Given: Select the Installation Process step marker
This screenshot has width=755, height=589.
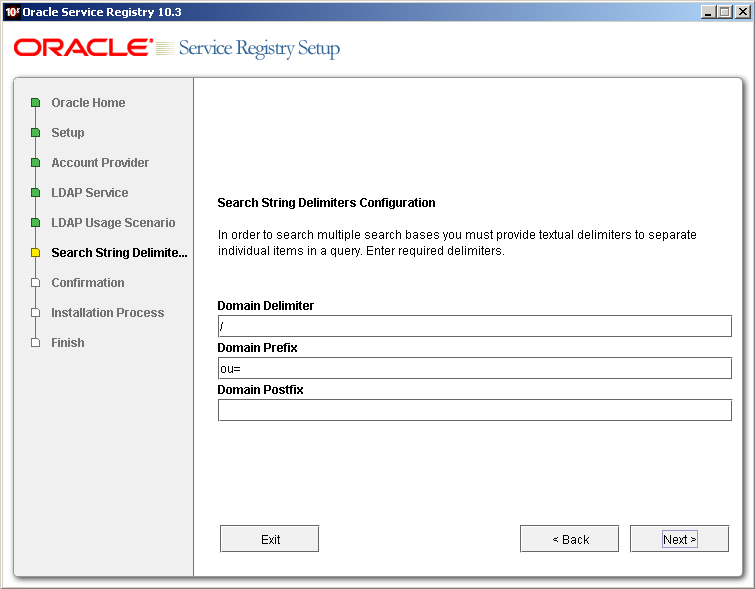Looking at the screenshot, I should click(35, 313).
